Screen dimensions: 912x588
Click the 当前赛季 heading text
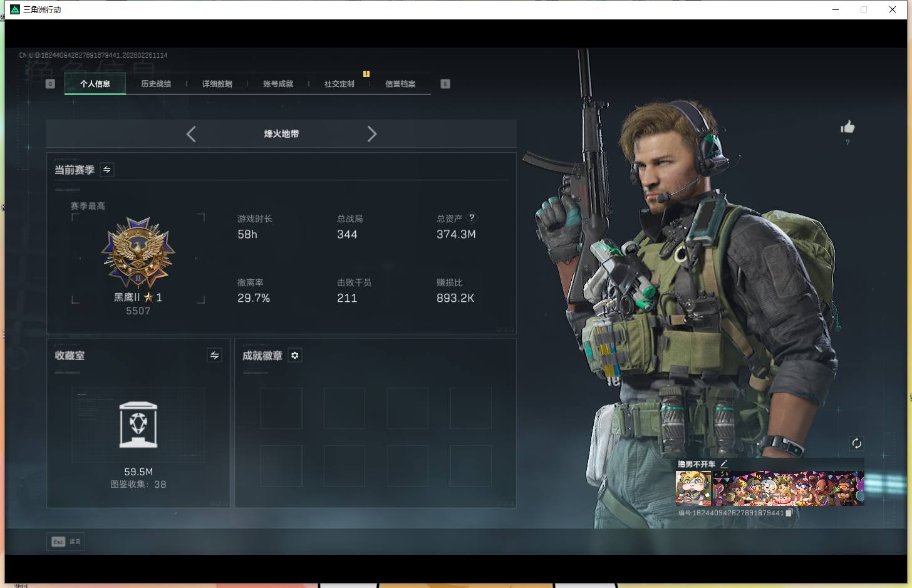(75, 170)
